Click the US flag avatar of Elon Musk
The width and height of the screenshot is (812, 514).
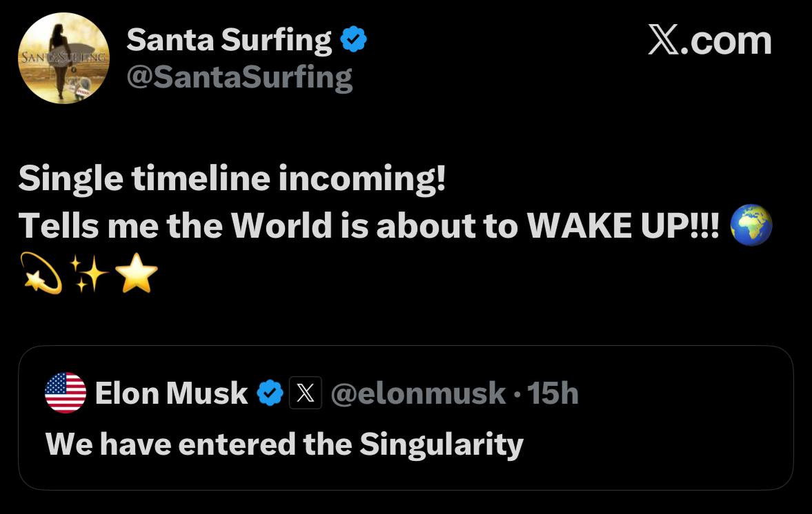pos(65,393)
